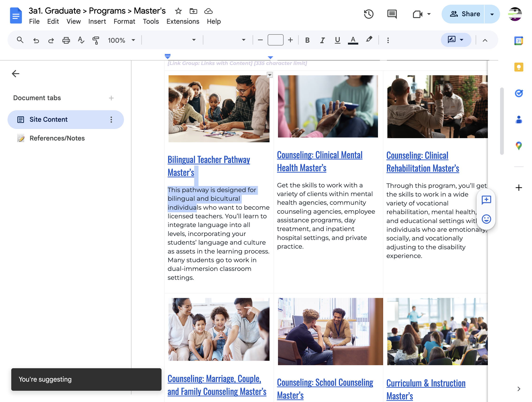The image size is (532, 402).
Task: Open table cell dropdown arrow above photo
Action: coord(270,75)
